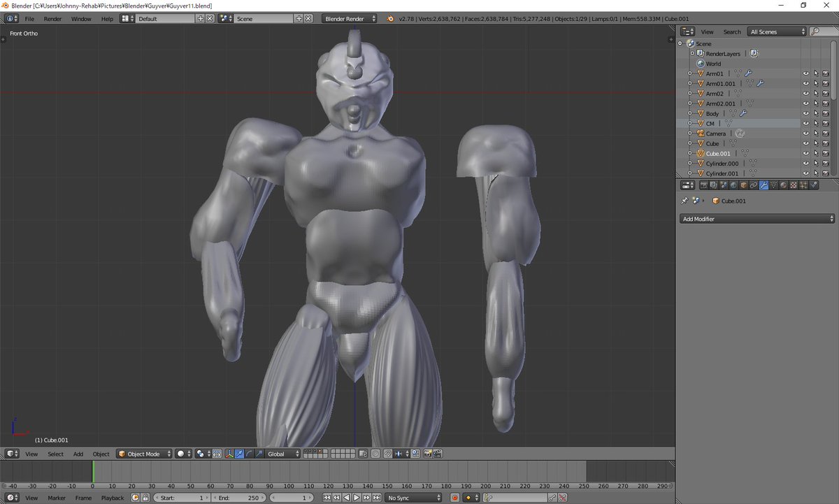839x504 pixels.
Task: Jump to the first frame button
Action: [x=327, y=498]
